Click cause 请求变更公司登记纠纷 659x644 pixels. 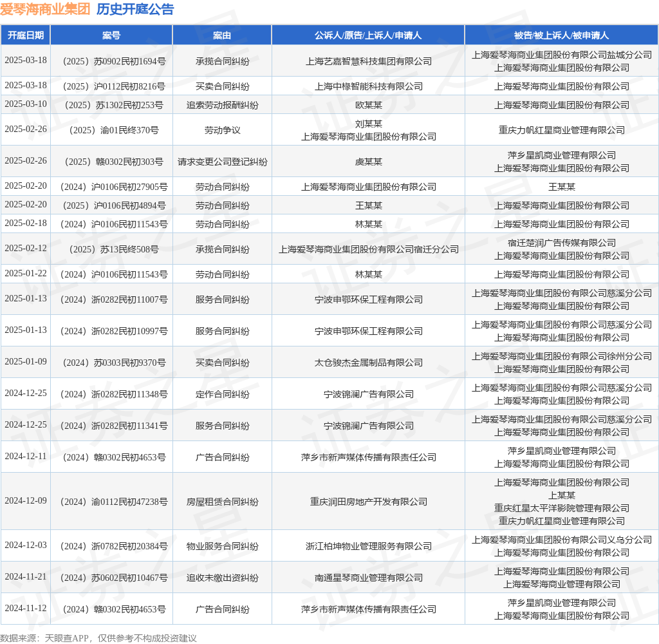point(222,162)
